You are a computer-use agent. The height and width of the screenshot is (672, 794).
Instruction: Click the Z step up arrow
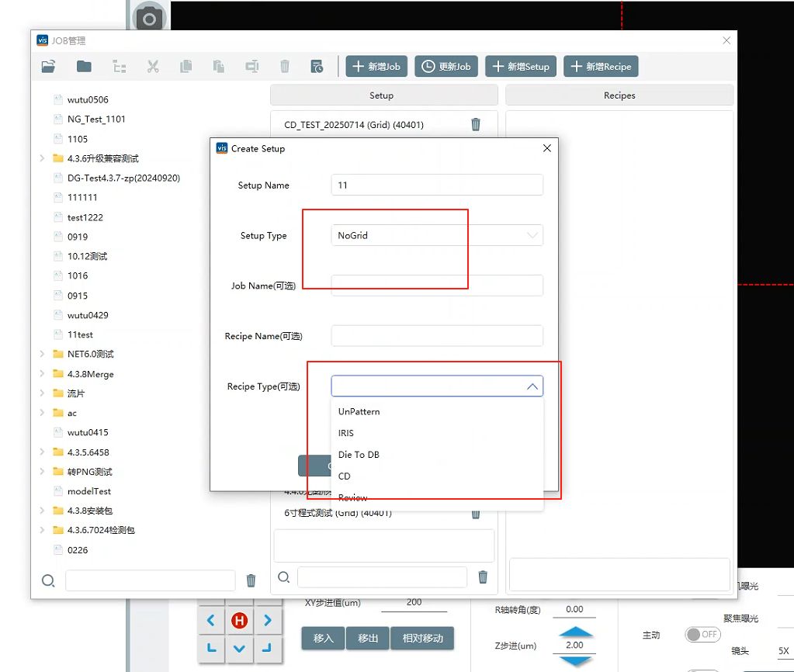point(576,633)
